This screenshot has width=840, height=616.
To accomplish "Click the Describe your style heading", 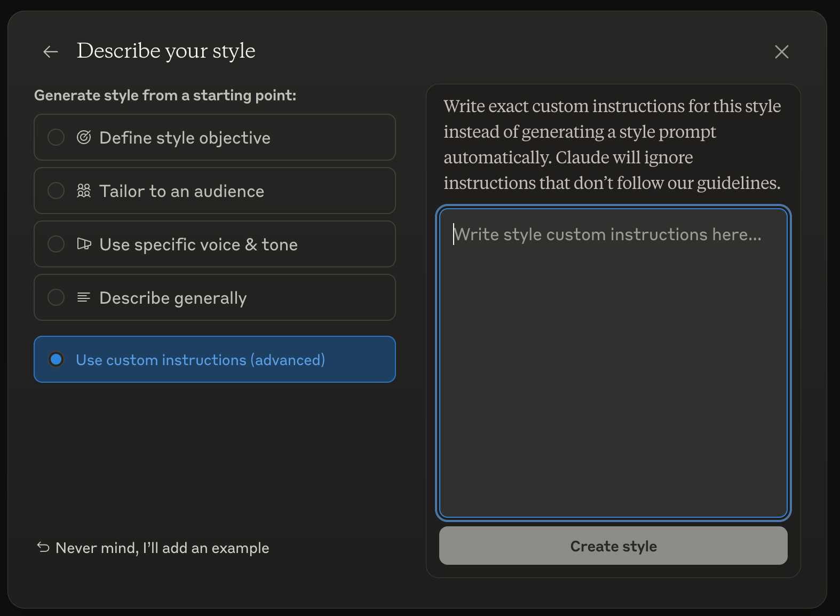I will pos(166,51).
